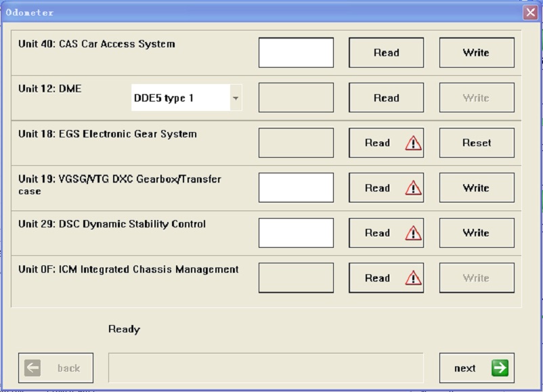Click the 'Unit 0F: ICM Integrated Chassis Management' label
Screen dimensions: 543x392
pyautogui.click(x=129, y=269)
